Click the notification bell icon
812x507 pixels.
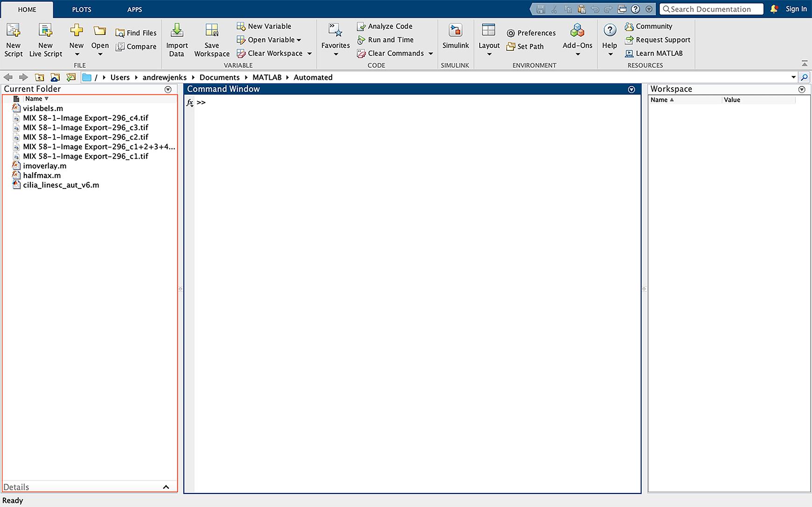point(774,9)
